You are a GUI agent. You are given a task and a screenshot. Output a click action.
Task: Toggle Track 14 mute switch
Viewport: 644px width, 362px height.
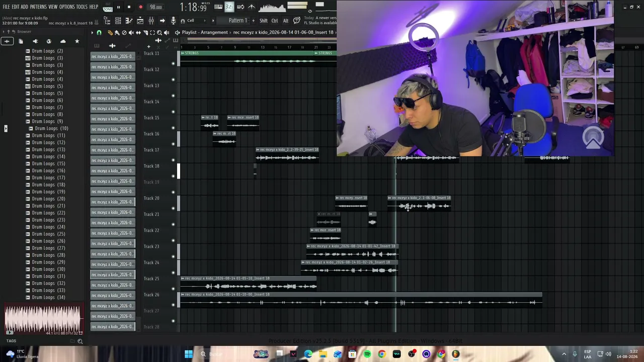click(173, 112)
